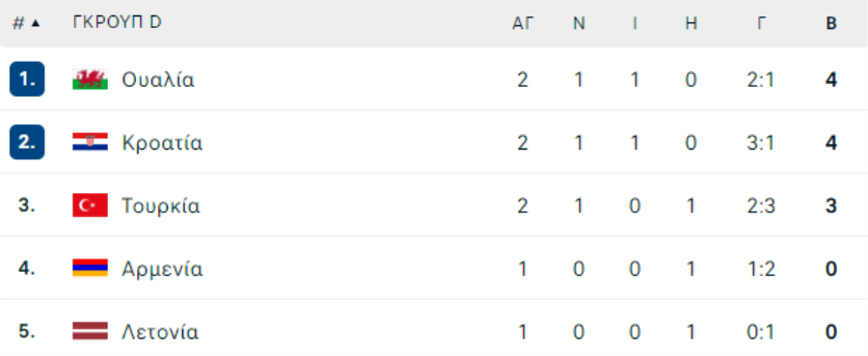Screen dimensions: 868x356
Task: Open the Ουαλία team link
Action: click(x=158, y=80)
